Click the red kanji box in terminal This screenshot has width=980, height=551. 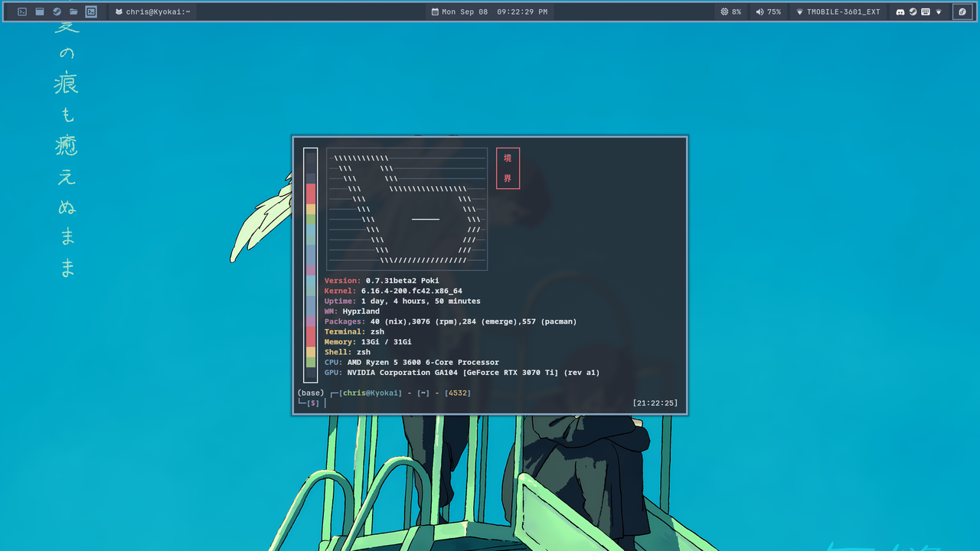[508, 168]
